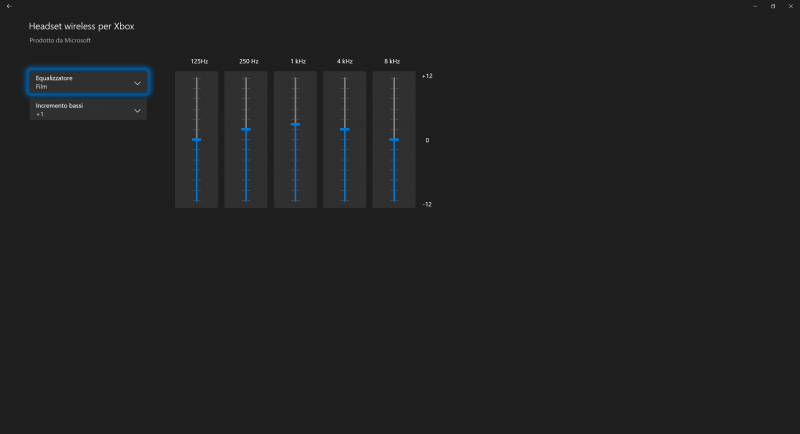Click the 1 kHz slider thumb

pyautogui.click(x=295, y=124)
